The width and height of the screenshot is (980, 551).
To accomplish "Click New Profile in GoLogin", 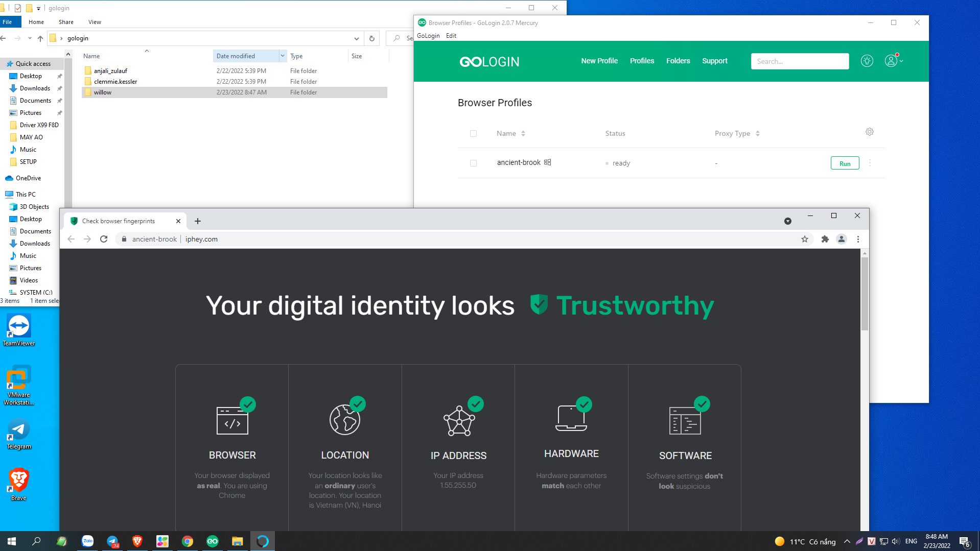I will coord(599,61).
